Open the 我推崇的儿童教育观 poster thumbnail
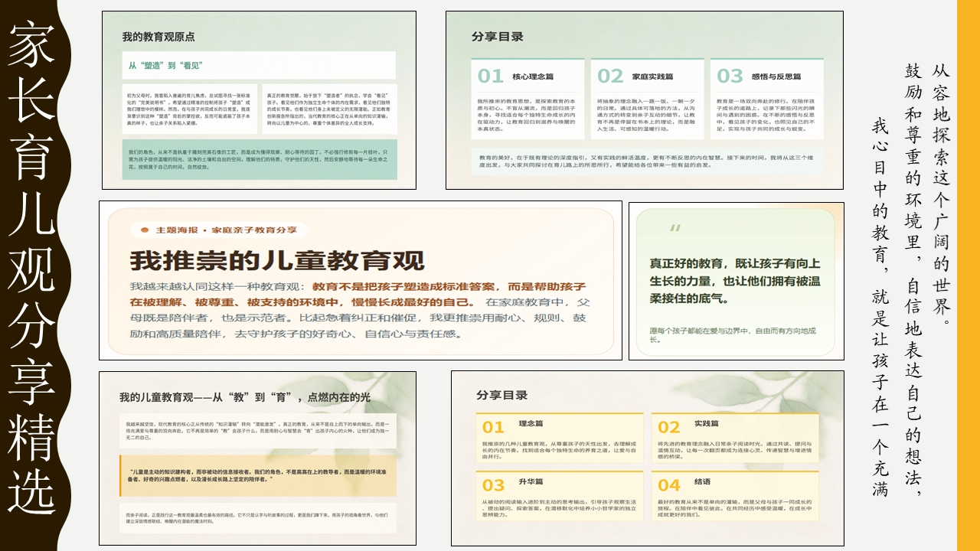The width and height of the screenshot is (980, 551). (361, 281)
